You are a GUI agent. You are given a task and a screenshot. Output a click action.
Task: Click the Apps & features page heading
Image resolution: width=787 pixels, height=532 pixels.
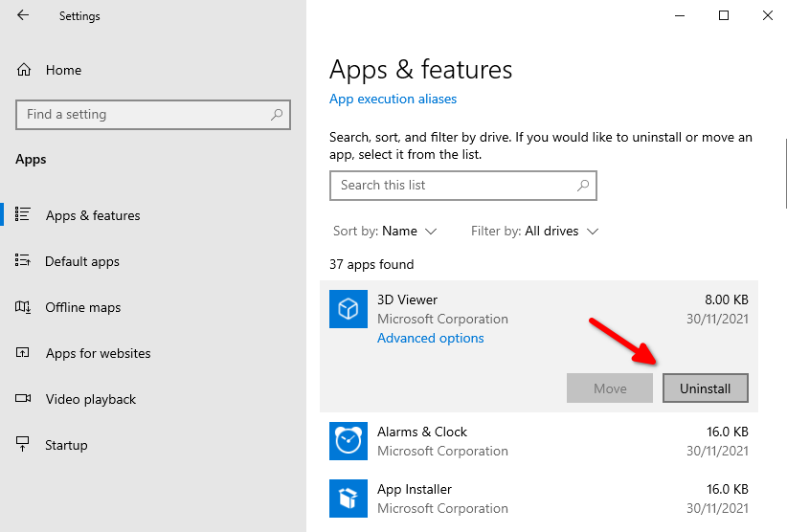pyautogui.click(x=420, y=69)
